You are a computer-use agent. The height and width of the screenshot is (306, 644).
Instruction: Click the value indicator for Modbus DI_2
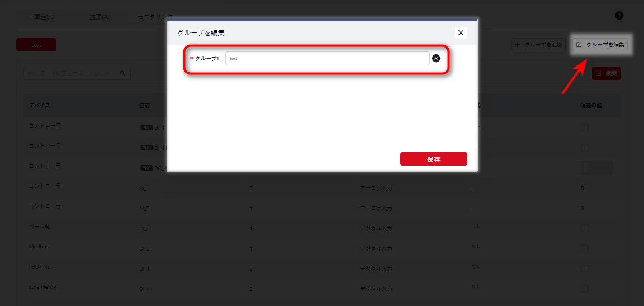point(584,248)
